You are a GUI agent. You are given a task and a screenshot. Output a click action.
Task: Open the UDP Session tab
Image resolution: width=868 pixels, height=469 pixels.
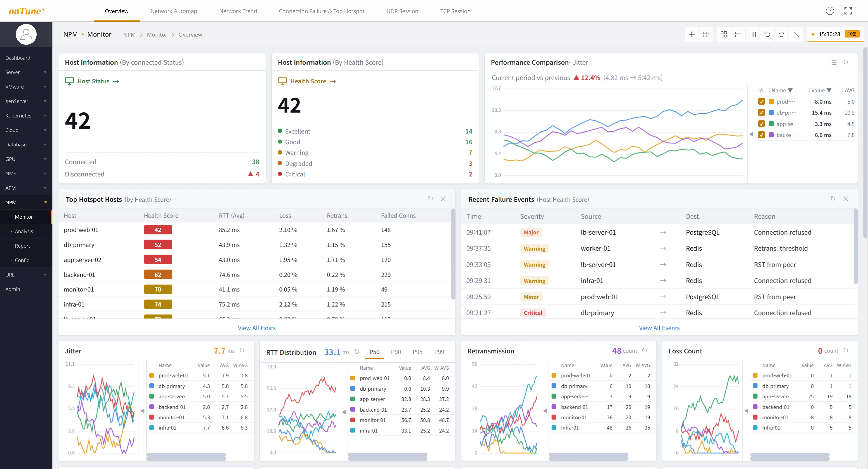[x=402, y=11]
